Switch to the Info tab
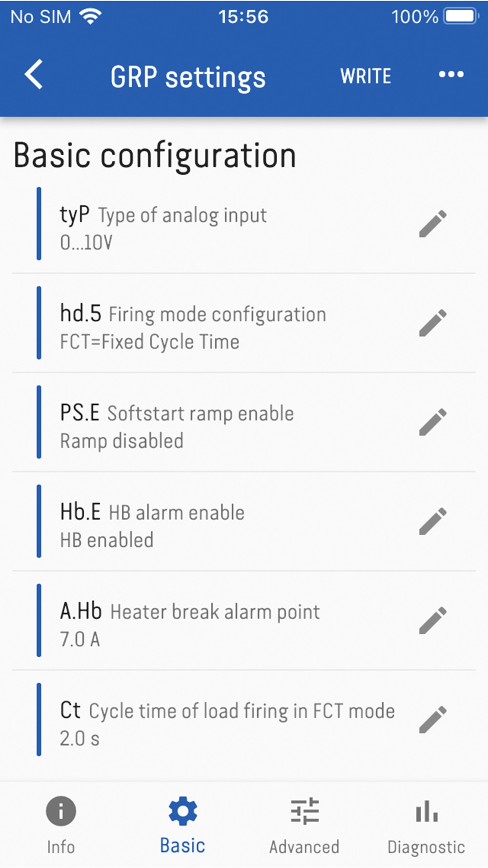Screen dimensions: 488x868 (61, 824)
